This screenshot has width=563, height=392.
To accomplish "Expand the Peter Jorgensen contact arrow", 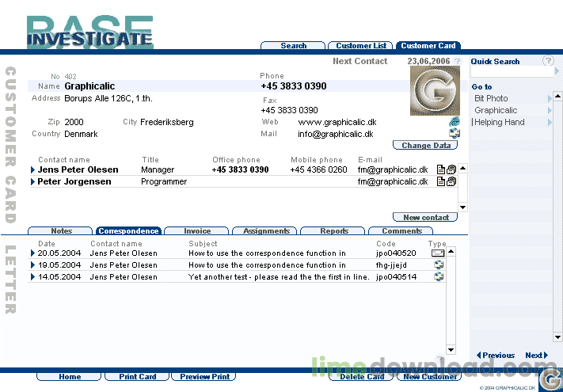I will 33,181.
